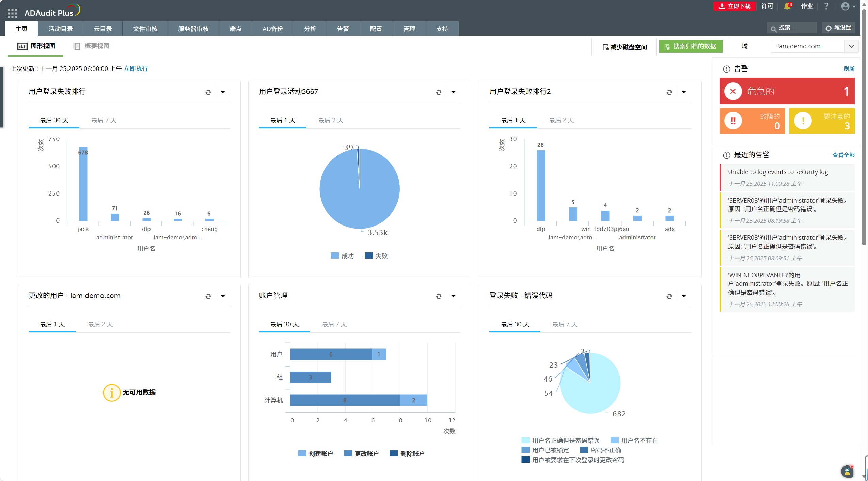Refresh the 账户管理 widget
This screenshot has width=868, height=481.
click(439, 296)
